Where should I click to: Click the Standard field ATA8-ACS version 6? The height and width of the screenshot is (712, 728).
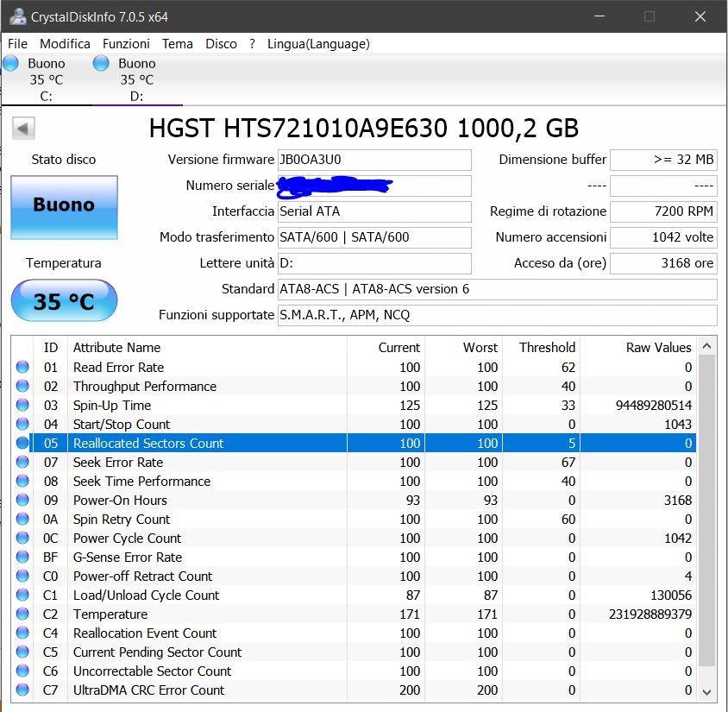(497, 289)
